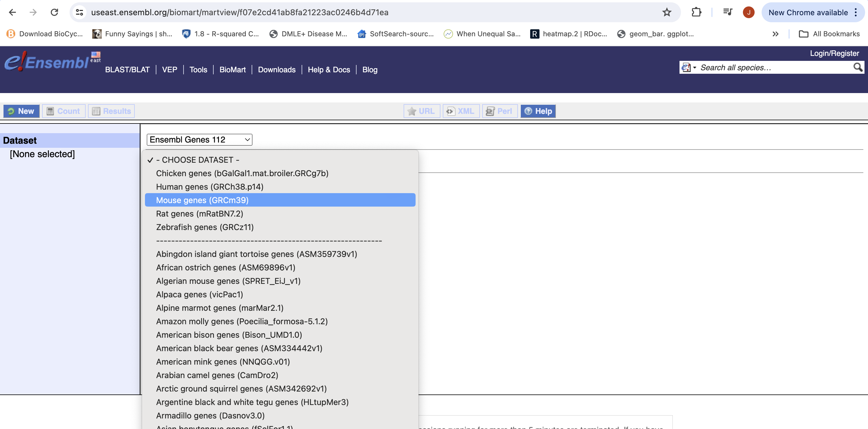
Task: Click the Downloads navigation link
Action: pyautogui.click(x=276, y=69)
